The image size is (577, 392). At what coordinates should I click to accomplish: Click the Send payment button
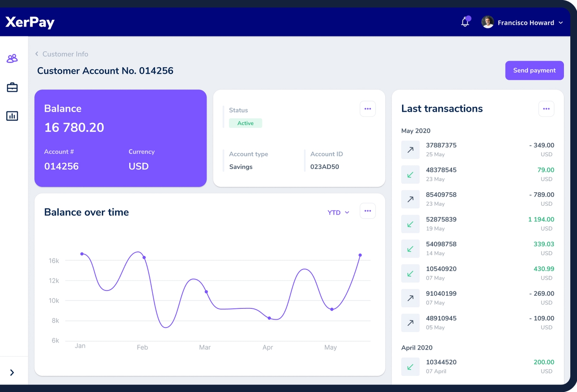(534, 71)
